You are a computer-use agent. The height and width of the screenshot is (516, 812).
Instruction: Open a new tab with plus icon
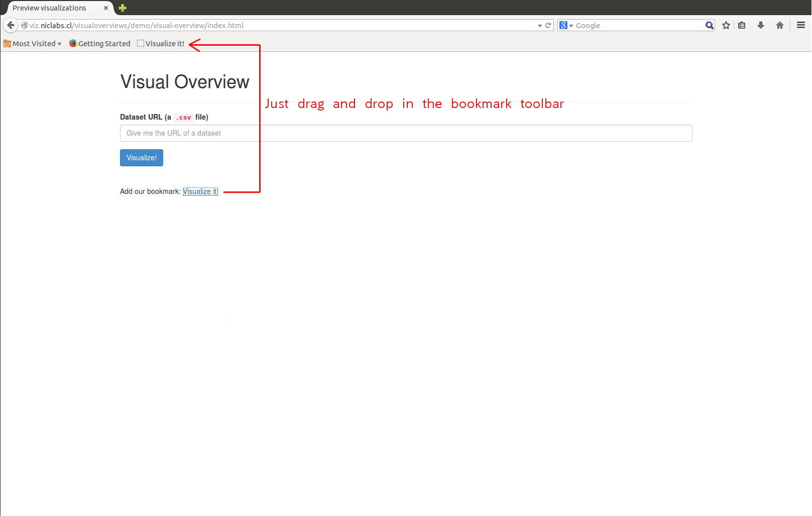123,8
